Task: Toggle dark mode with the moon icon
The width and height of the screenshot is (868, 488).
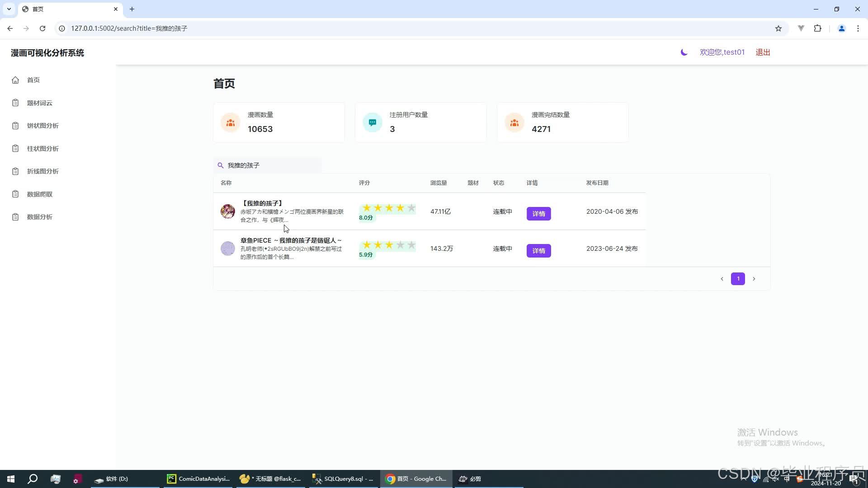Action: click(x=684, y=52)
